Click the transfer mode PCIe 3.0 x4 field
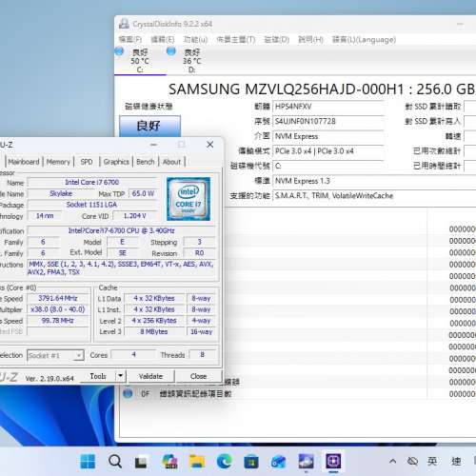 (328, 151)
